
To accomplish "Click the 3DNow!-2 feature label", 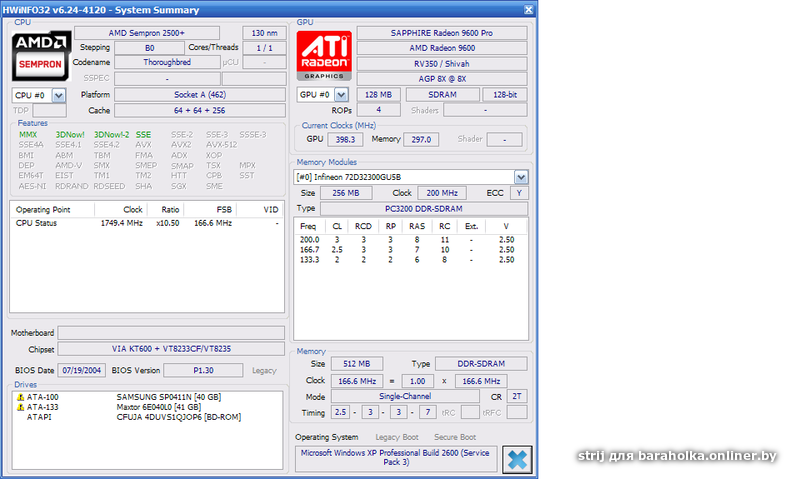I will coord(112,135).
